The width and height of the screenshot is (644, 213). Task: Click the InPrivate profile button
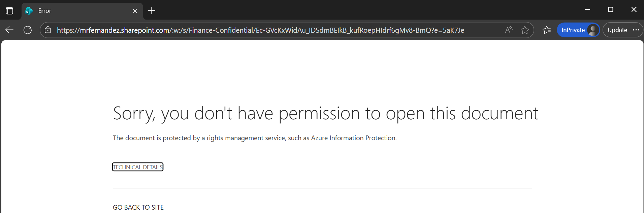click(578, 30)
